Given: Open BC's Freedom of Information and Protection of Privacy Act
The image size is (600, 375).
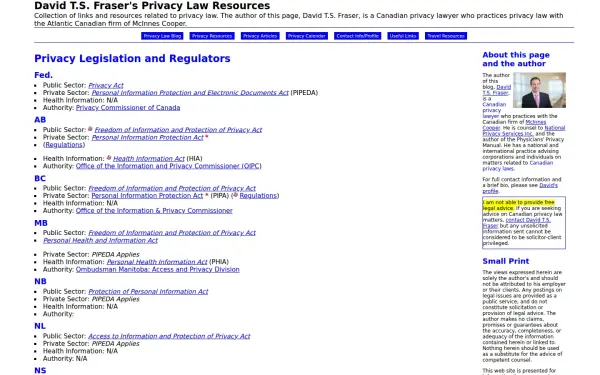Looking at the screenshot, I should coord(172,188).
